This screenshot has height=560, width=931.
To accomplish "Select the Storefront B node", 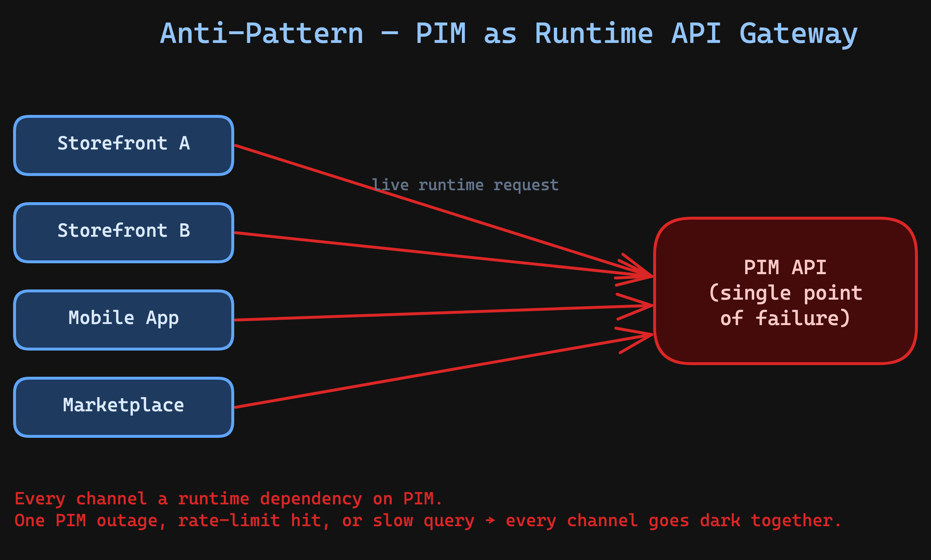I will click(x=124, y=233).
